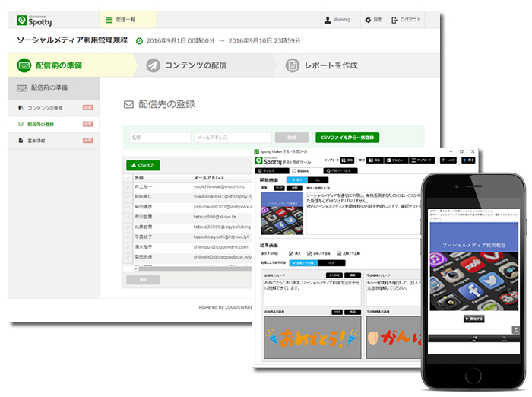Image resolution: width=532 pixels, height=397 pixels.
Task: Open the 配信一覧 list tab
Action: click(128, 20)
